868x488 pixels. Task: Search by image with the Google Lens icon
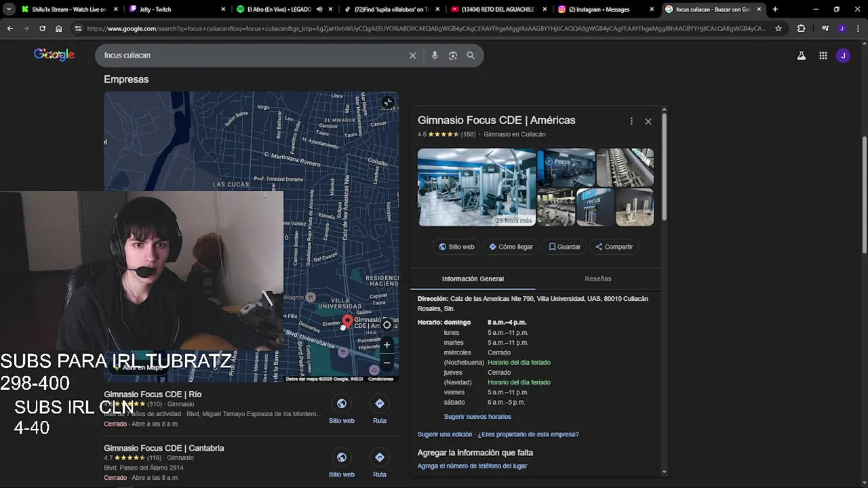tap(453, 56)
